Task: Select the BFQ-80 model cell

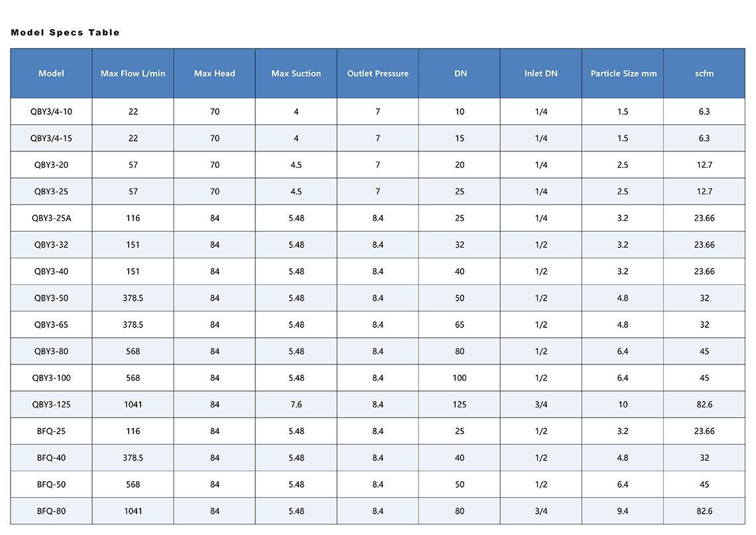Action: (x=51, y=511)
